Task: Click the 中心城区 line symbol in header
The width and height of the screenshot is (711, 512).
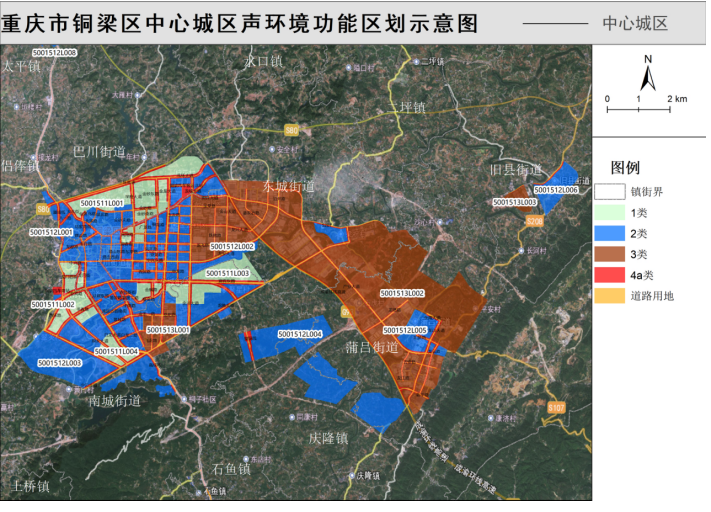Action: [556, 22]
